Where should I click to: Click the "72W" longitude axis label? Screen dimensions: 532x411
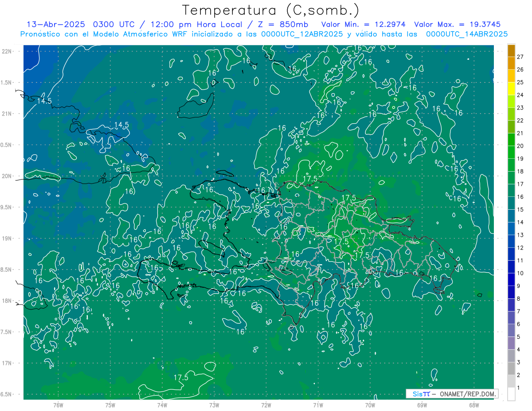tap(266, 405)
